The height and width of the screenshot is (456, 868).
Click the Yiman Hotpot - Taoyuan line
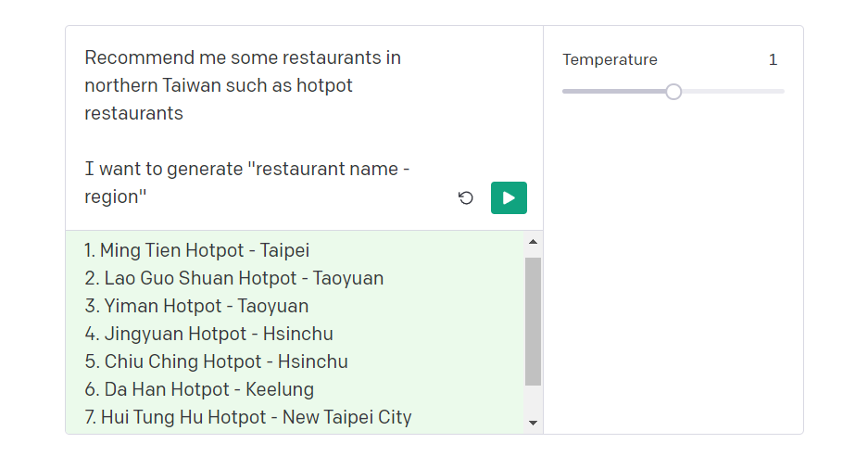196,306
